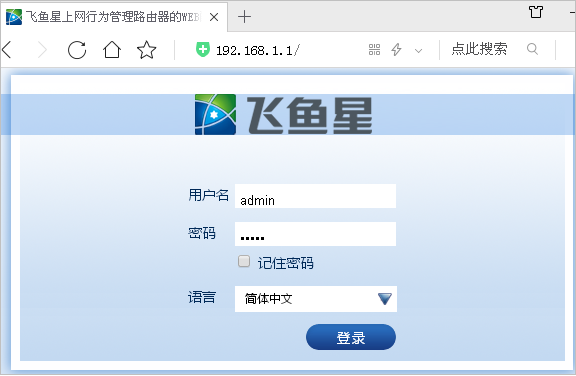Open the browser home page icon
Viewport: 576px width, 376px height.
tap(112, 50)
